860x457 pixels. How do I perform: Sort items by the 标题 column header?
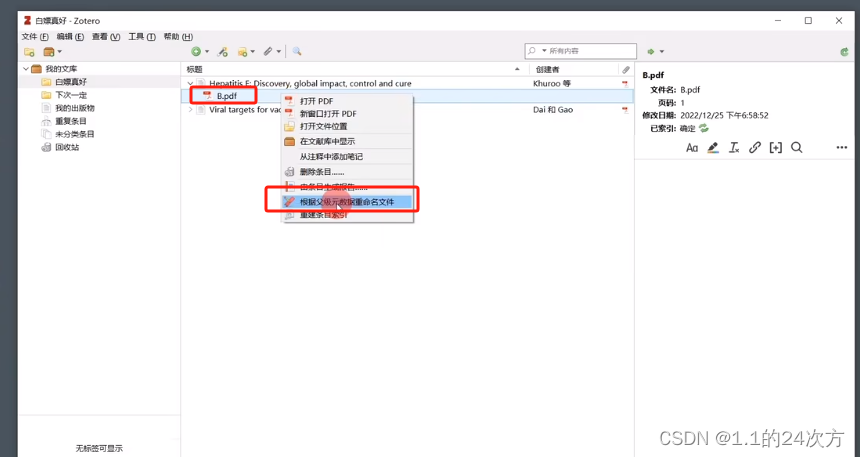coord(355,69)
